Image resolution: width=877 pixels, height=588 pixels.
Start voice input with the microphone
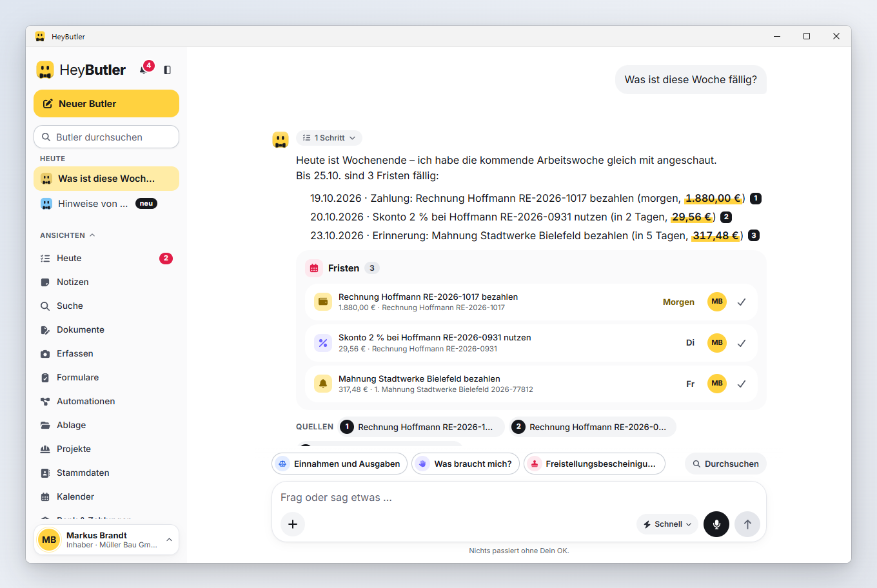coord(716,524)
